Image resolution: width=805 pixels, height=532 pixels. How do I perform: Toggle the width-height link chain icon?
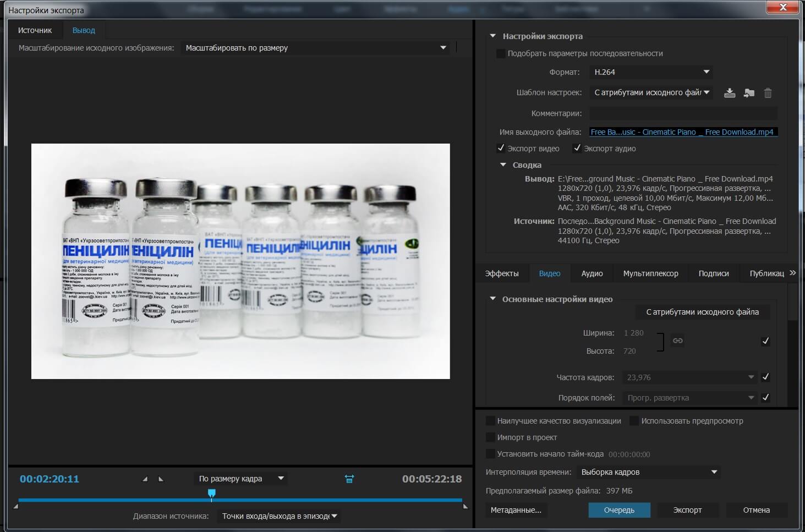coord(678,341)
